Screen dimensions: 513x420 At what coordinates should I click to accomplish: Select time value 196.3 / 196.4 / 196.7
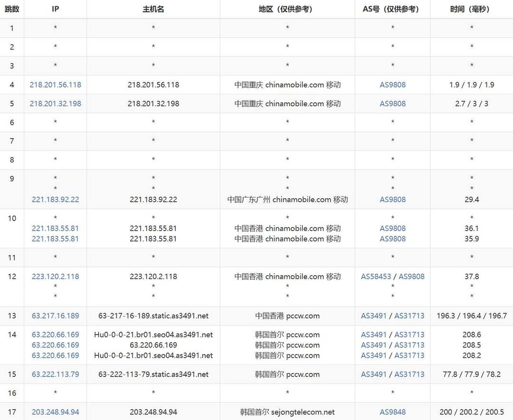(x=472, y=316)
